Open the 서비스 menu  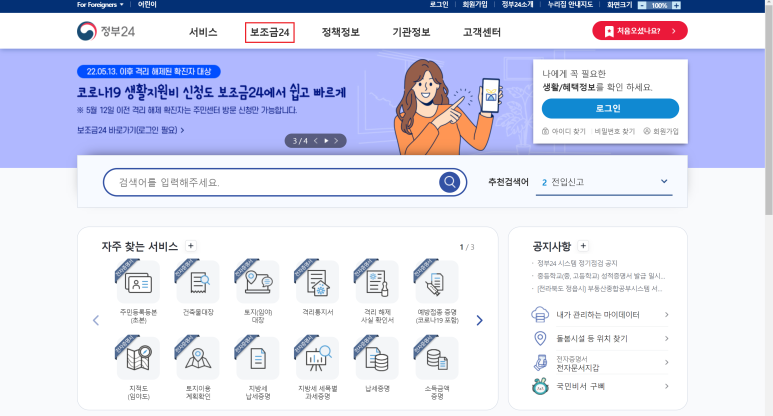(x=203, y=32)
